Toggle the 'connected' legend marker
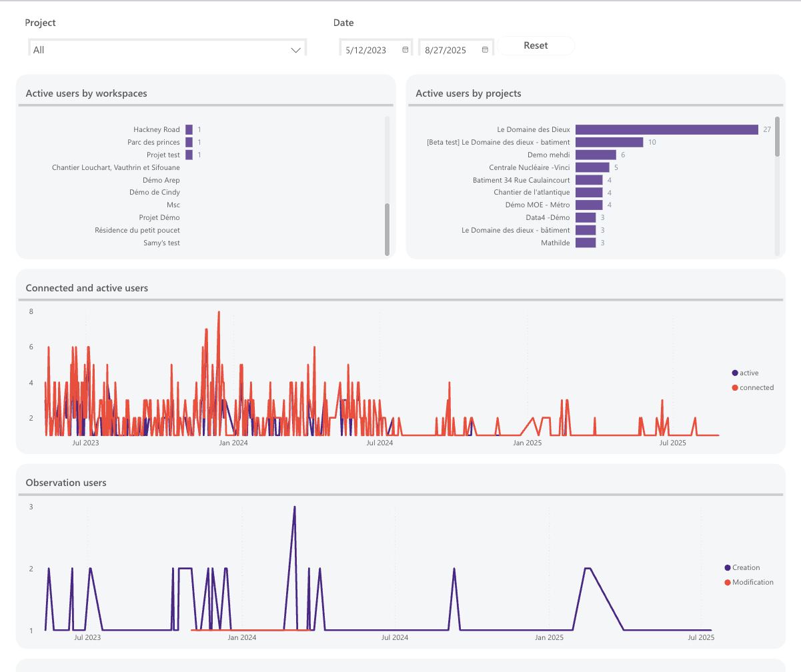The image size is (801, 672). coord(735,387)
